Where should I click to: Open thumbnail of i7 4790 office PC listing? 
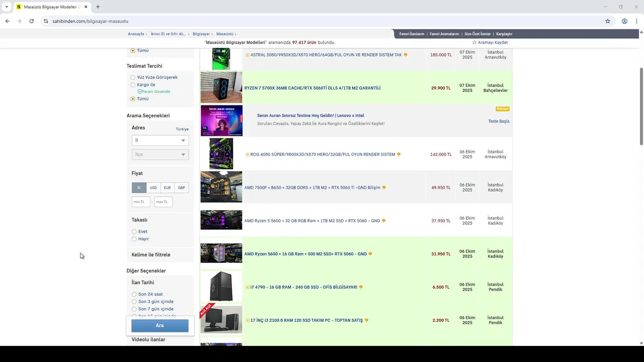click(x=221, y=287)
